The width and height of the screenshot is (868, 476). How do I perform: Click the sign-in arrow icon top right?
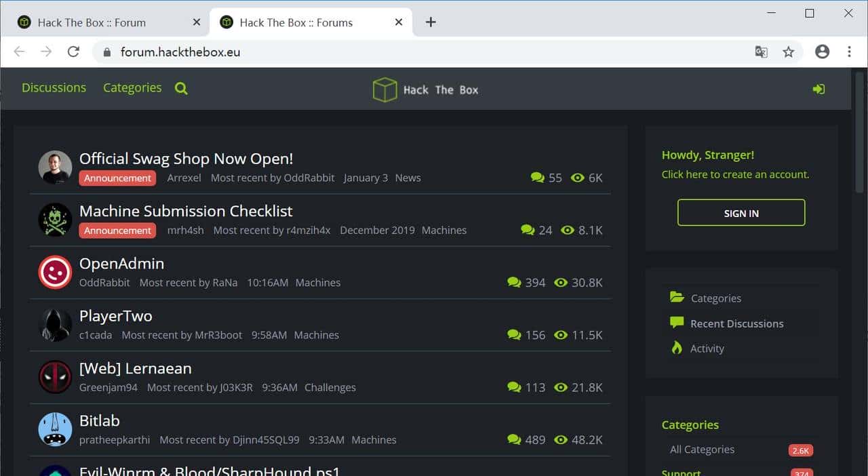point(818,88)
